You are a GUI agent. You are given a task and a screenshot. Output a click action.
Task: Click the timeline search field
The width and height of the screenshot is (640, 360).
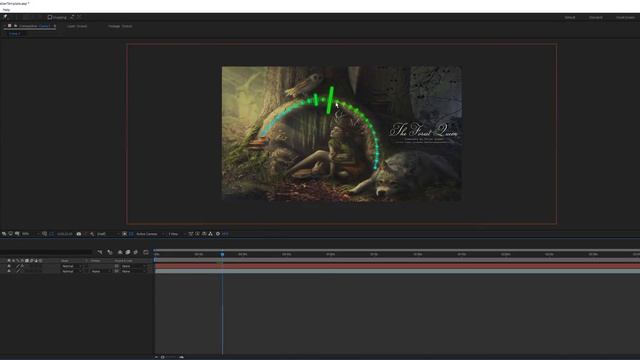point(46,252)
